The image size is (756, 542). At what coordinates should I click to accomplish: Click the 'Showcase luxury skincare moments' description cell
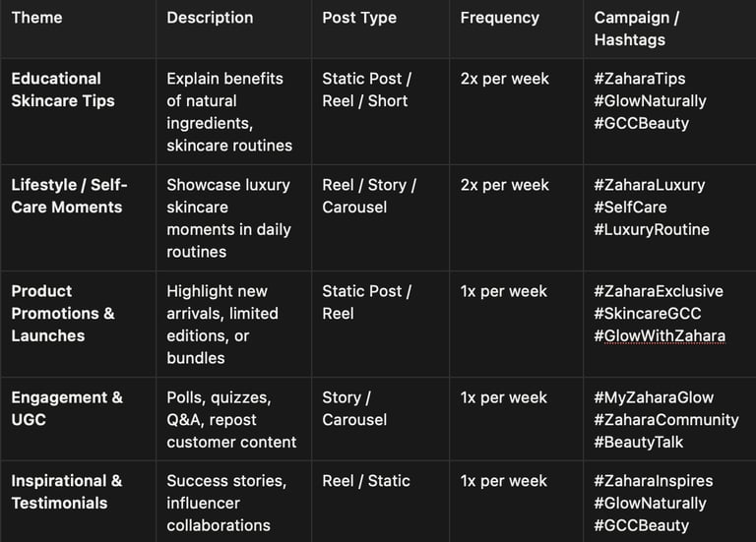[234, 217]
